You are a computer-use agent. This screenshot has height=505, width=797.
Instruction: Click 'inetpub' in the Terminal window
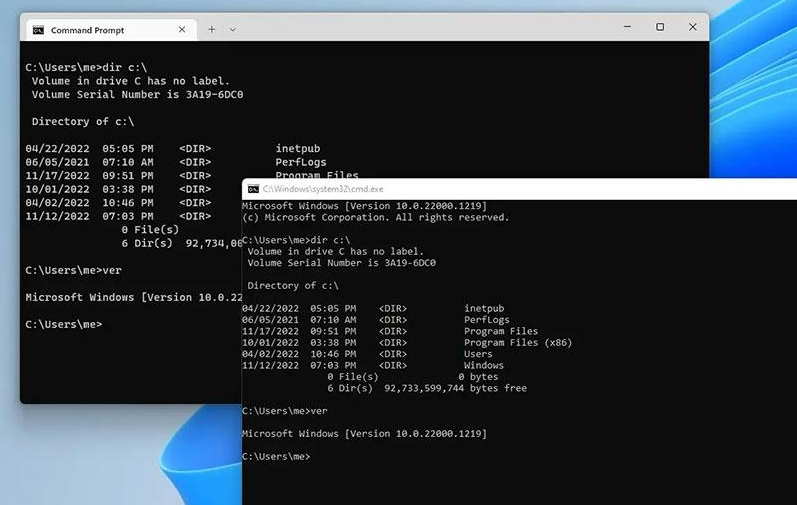click(x=298, y=149)
